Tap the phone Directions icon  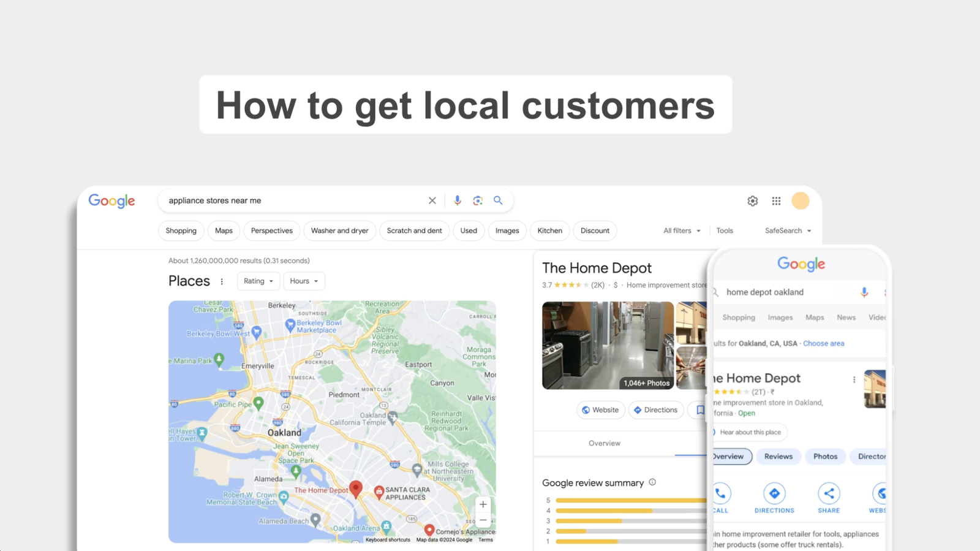pos(774,493)
